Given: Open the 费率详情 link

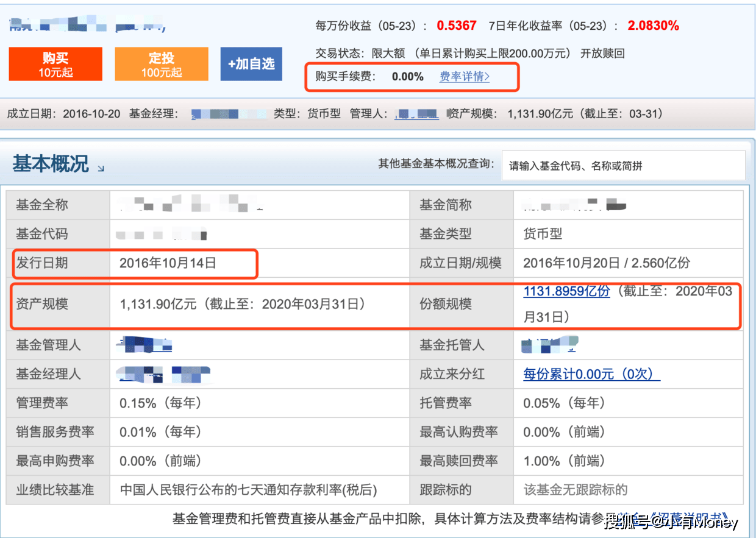Looking at the screenshot, I should pyautogui.click(x=465, y=77).
